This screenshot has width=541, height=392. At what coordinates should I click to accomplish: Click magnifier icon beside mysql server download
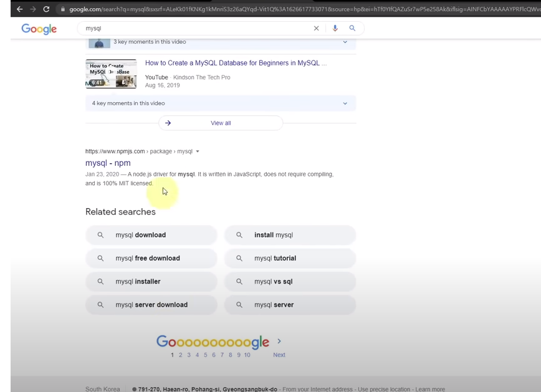(x=100, y=305)
